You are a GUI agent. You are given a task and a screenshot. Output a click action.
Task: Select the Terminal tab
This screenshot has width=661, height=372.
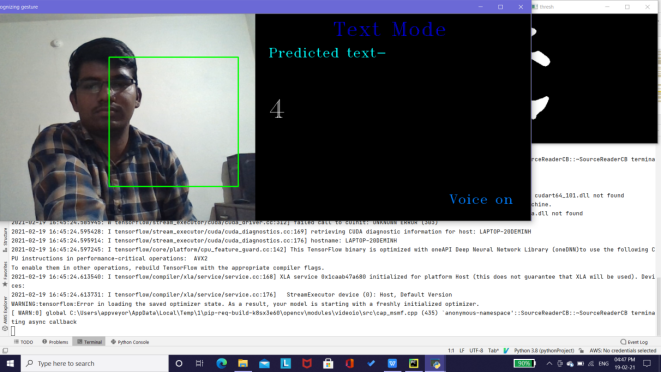click(x=89, y=342)
